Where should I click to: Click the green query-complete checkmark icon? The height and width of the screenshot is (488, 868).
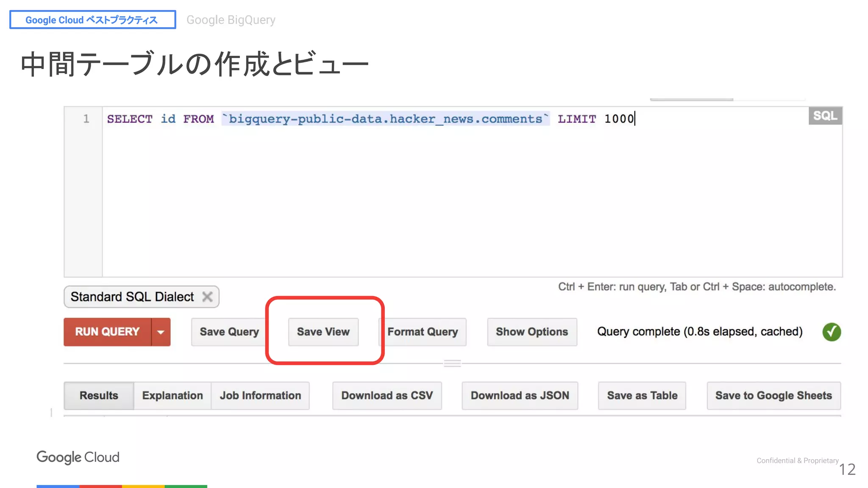tap(832, 332)
